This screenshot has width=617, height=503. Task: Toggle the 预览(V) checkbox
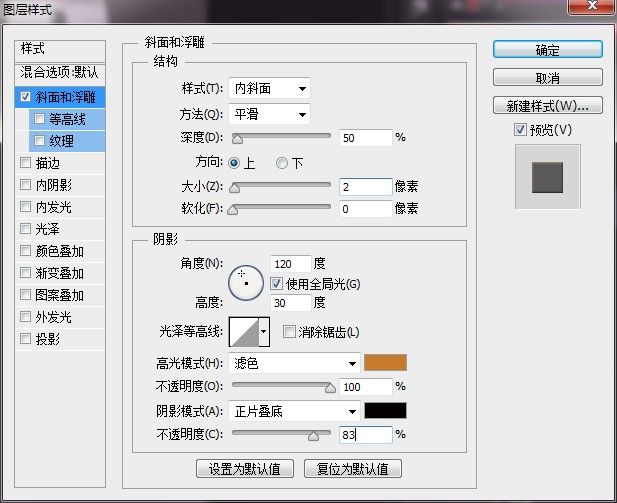(x=520, y=129)
